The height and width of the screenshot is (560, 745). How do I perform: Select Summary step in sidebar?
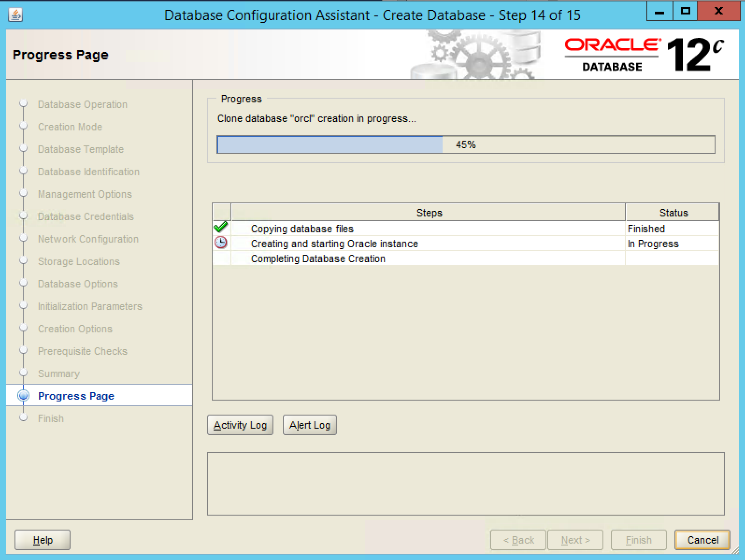pyautogui.click(x=59, y=373)
